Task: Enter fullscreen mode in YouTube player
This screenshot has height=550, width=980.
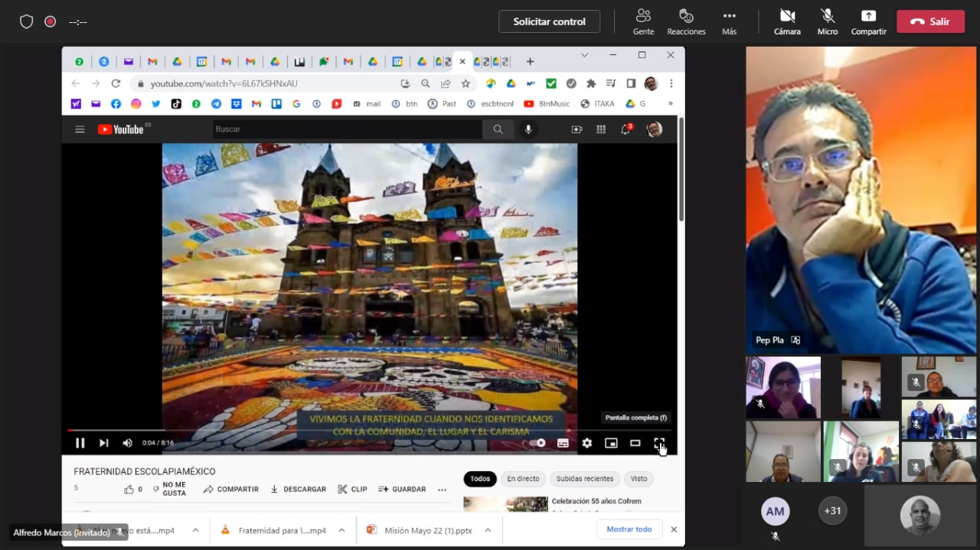Action: [658, 443]
